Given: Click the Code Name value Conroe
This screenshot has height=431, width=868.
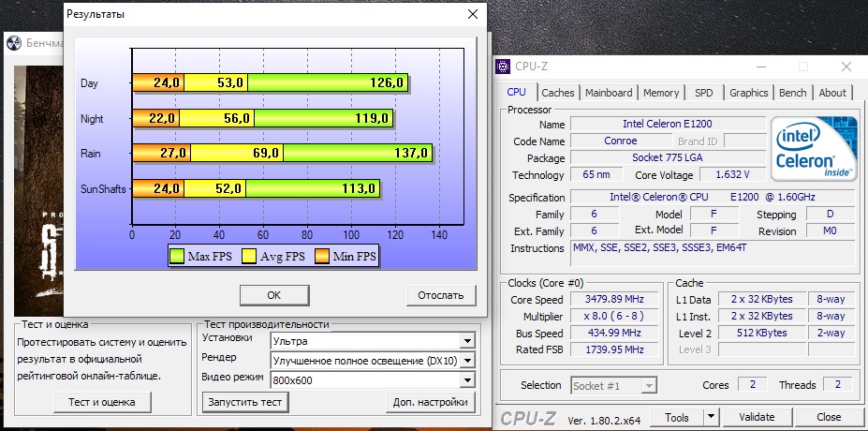Looking at the screenshot, I should click(x=621, y=141).
